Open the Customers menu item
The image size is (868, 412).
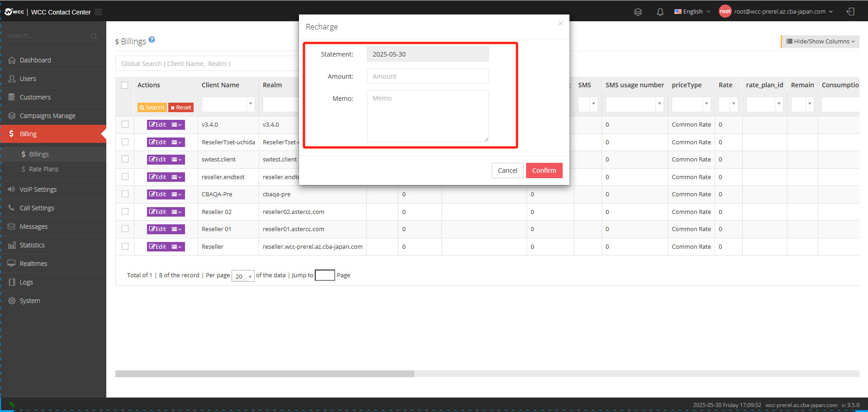pyautogui.click(x=53, y=97)
